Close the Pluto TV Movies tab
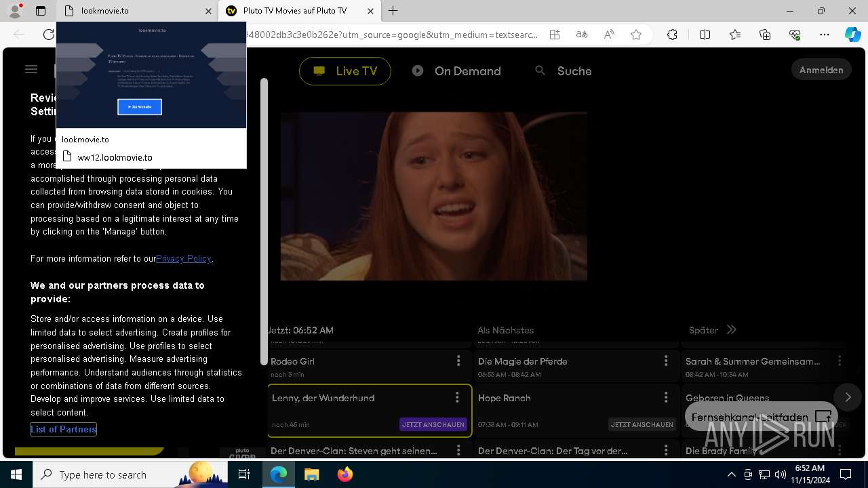The image size is (868, 488). [370, 11]
